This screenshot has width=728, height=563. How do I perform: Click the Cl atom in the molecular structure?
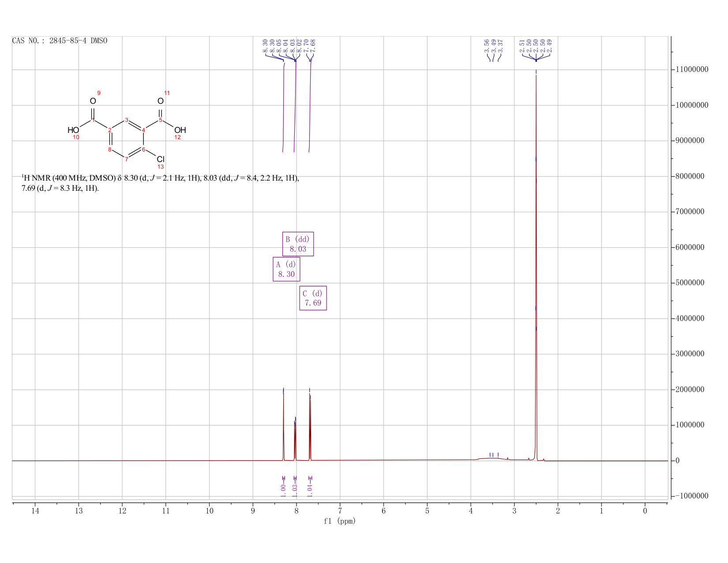[x=161, y=159]
